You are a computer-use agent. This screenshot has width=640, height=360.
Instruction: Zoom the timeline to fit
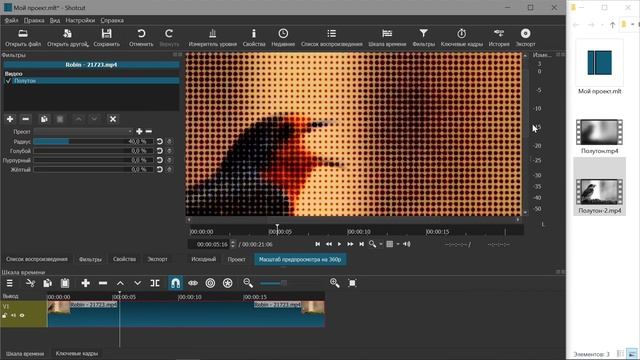pyautogui.click(x=352, y=283)
